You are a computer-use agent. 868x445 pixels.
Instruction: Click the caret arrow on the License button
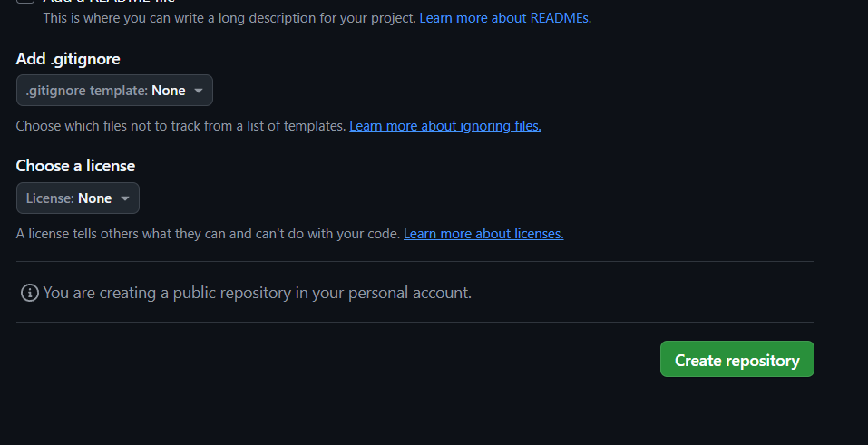click(125, 198)
